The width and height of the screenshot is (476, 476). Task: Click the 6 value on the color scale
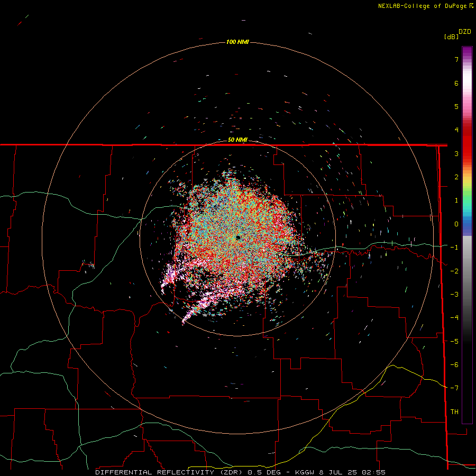[456, 83]
